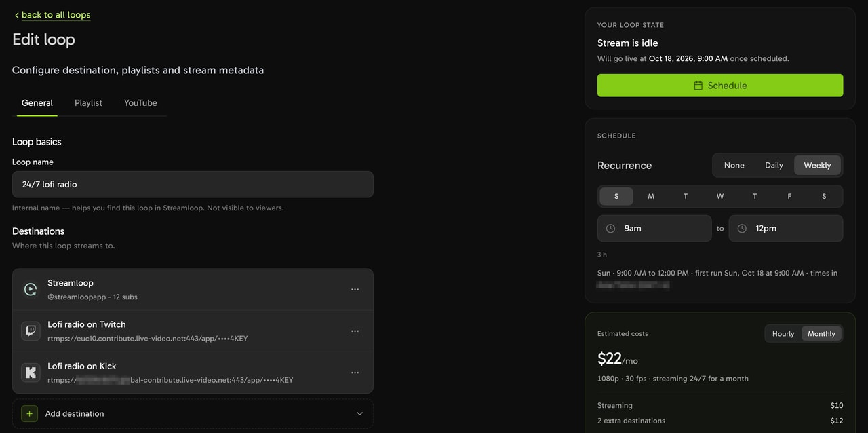Expand the Add destination chevron

click(x=359, y=413)
